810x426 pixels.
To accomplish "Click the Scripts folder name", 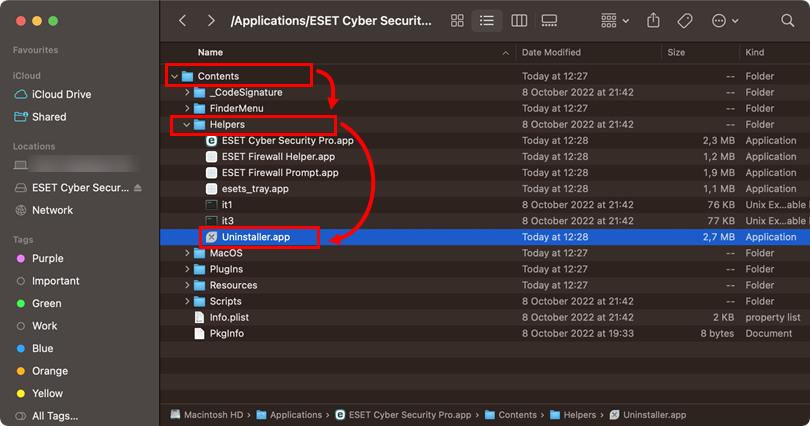I will [x=225, y=302].
